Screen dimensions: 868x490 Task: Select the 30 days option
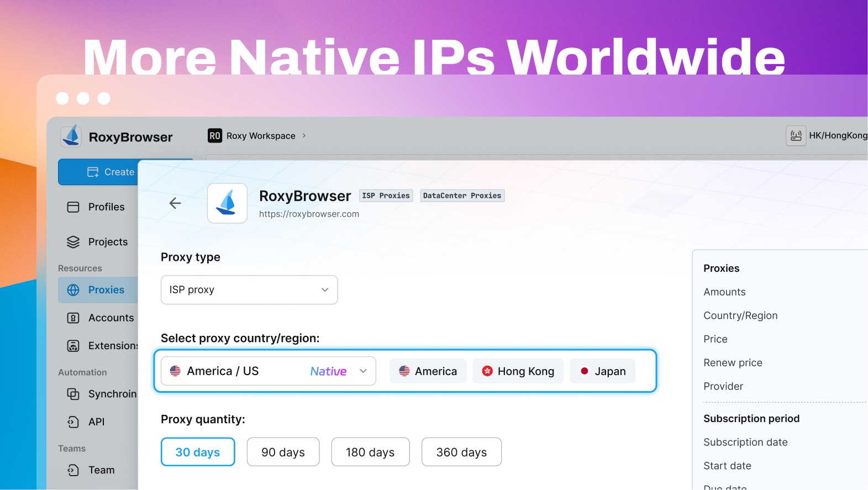pos(198,452)
